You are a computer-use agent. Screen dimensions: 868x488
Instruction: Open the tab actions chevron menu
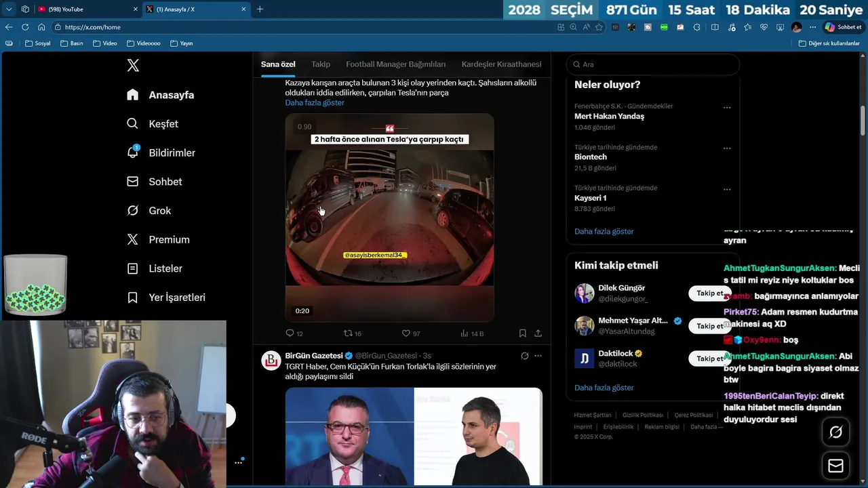point(9,9)
